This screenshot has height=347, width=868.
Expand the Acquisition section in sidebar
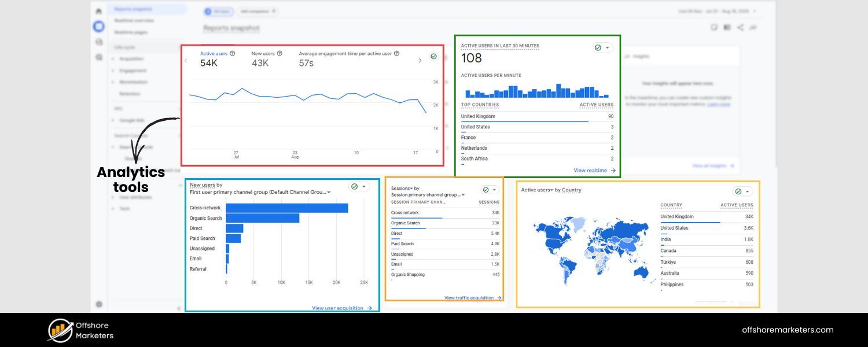(x=132, y=58)
